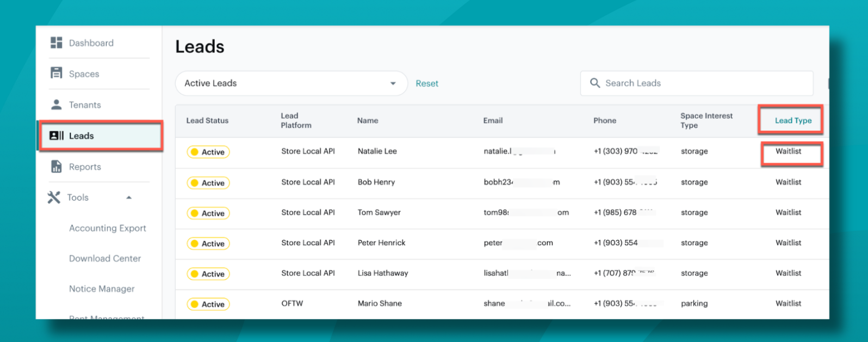Click Store Local API cell for Tom Sawyer
868x342 pixels.
click(x=308, y=212)
